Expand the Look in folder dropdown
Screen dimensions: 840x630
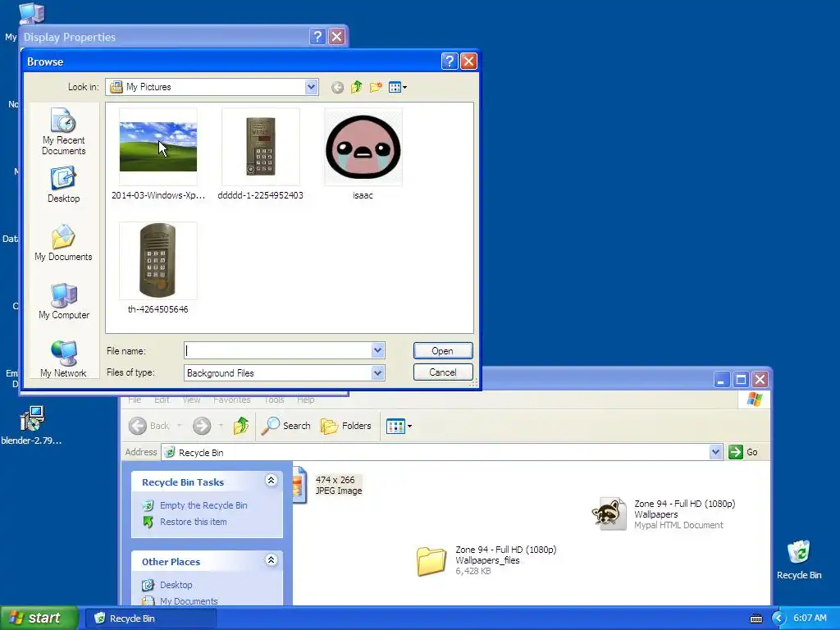tap(311, 87)
